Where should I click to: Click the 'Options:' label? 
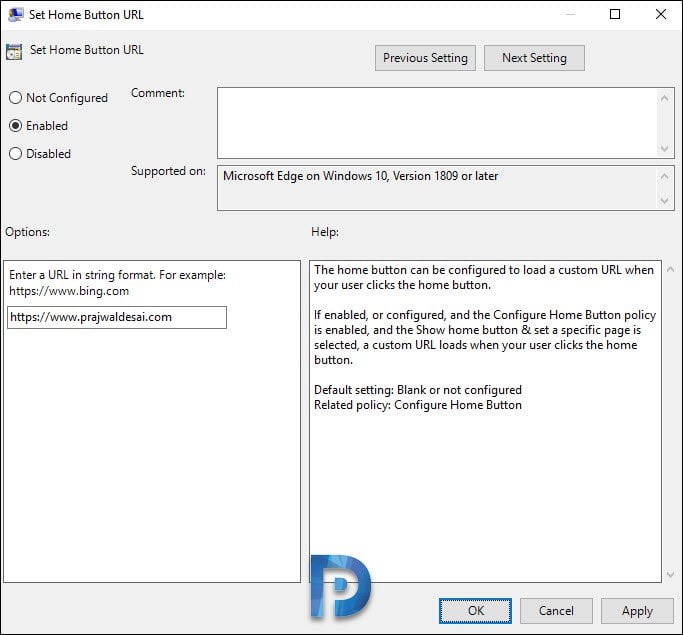27,232
